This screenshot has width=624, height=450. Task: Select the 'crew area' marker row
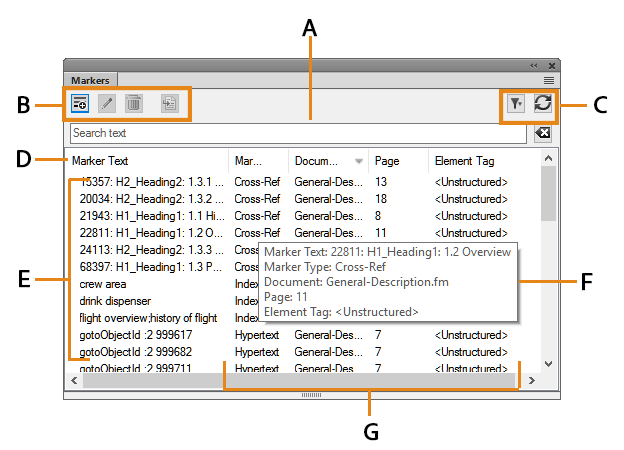(x=103, y=284)
